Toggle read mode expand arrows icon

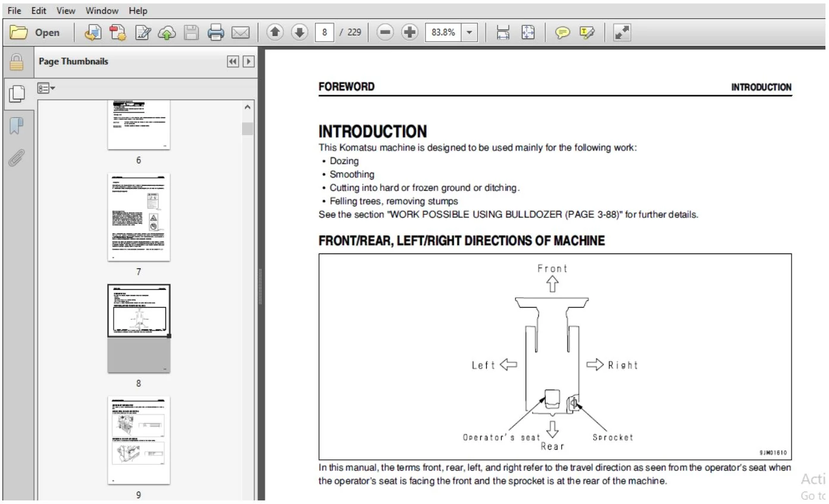point(622,33)
